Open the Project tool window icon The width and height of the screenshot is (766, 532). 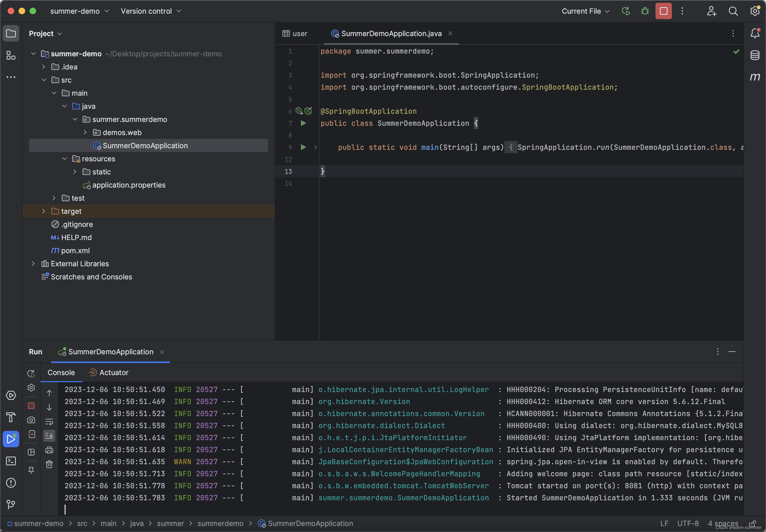coord(11,33)
